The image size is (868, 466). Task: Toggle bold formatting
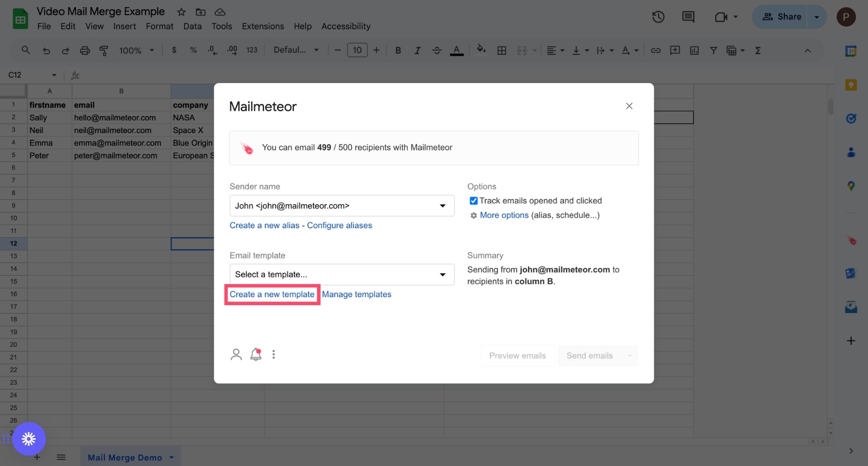click(398, 50)
